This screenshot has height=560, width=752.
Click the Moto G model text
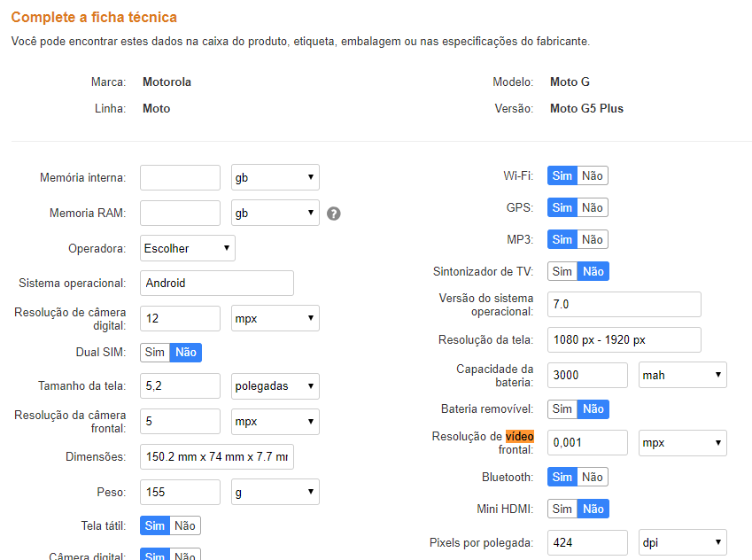pos(570,82)
